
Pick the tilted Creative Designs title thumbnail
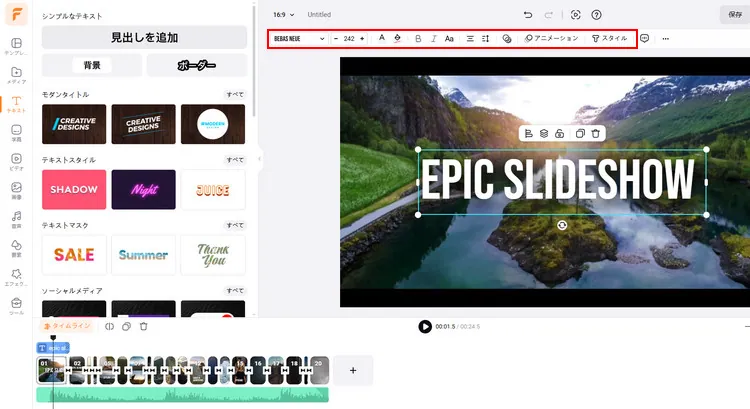coord(143,124)
